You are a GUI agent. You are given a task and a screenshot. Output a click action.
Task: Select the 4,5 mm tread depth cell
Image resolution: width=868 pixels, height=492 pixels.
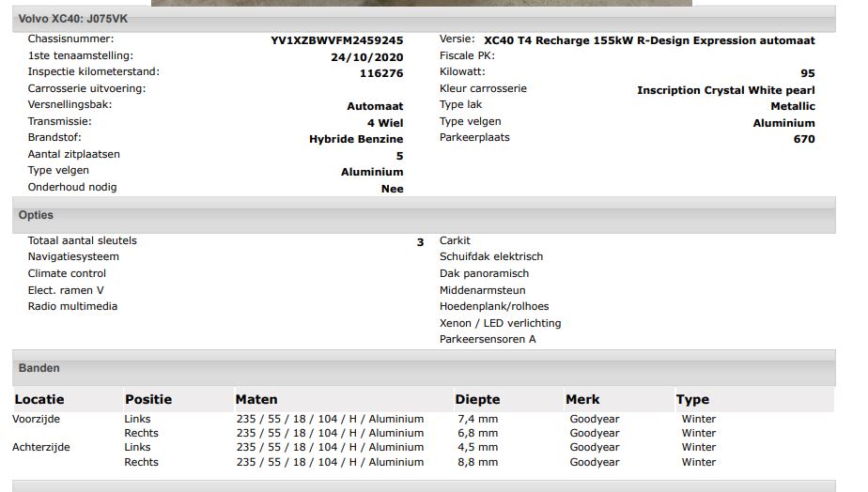[477, 448]
